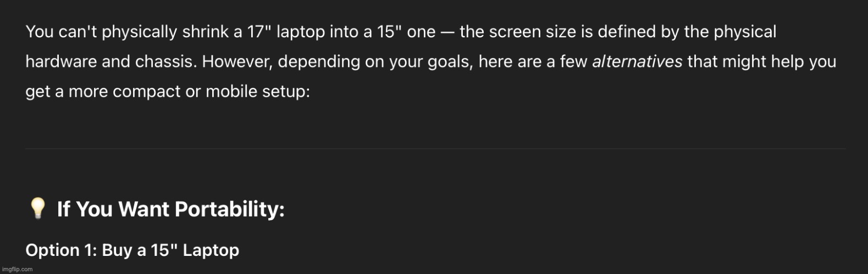This screenshot has width=868, height=274.
Task: Click the horizontal divider line
Action: [x=435, y=148]
